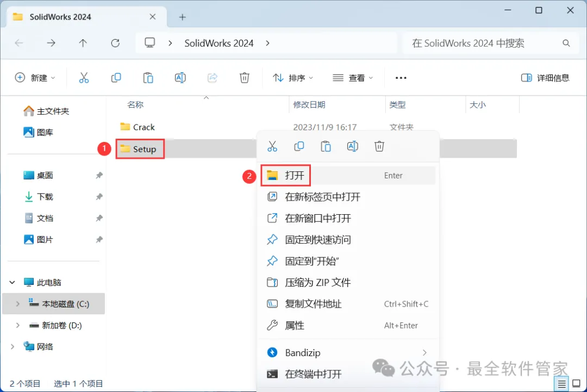Click the Share icon in the toolbar
Screen dimensions: 587x392
click(213, 78)
